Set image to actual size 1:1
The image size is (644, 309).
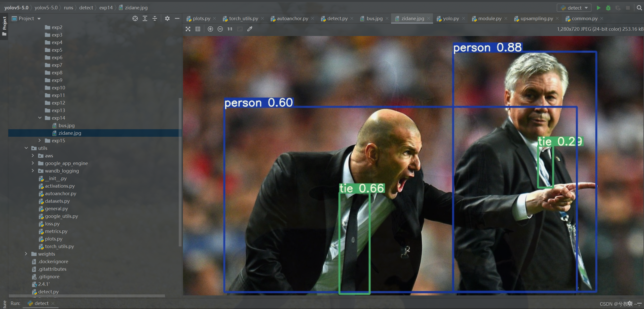click(x=230, y=29)
